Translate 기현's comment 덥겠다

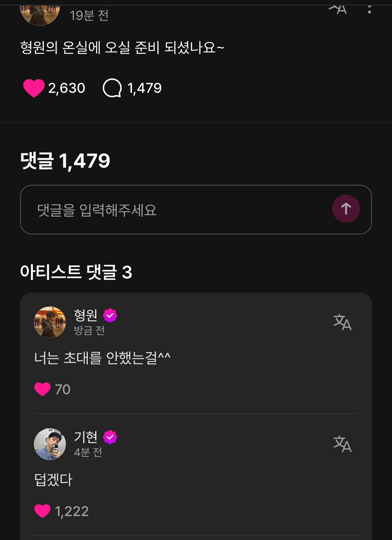pos(342,444)
